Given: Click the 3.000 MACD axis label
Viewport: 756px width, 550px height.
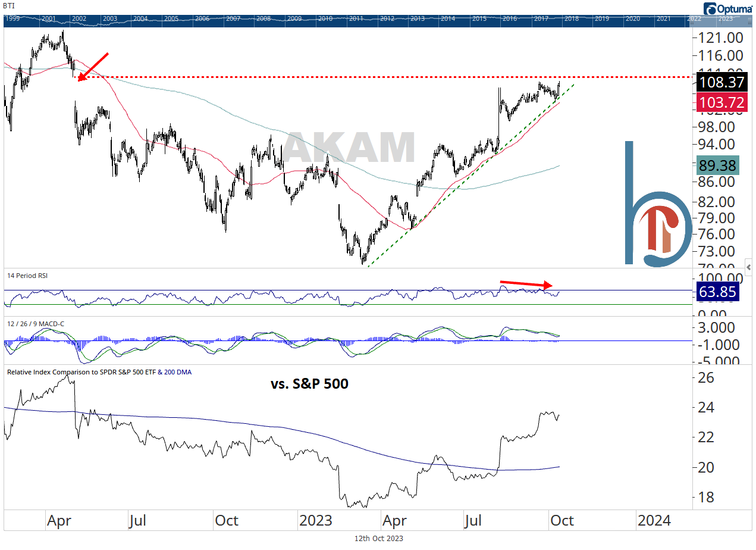Looking at the screenshot, I should pos(717,328).
